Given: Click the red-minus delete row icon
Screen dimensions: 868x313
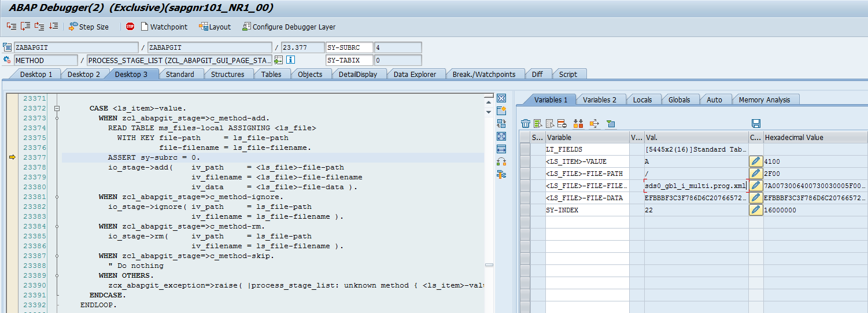Looking at the screenshot, I should point(562,123).
